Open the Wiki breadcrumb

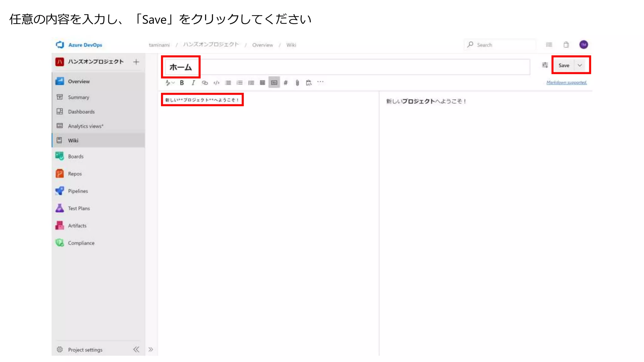coord(291,45)
